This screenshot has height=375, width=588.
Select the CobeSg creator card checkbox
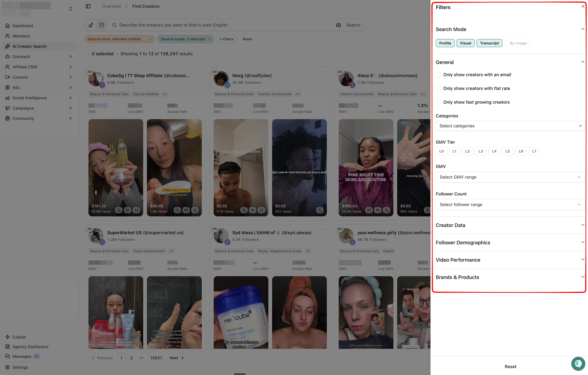point(199,74)
